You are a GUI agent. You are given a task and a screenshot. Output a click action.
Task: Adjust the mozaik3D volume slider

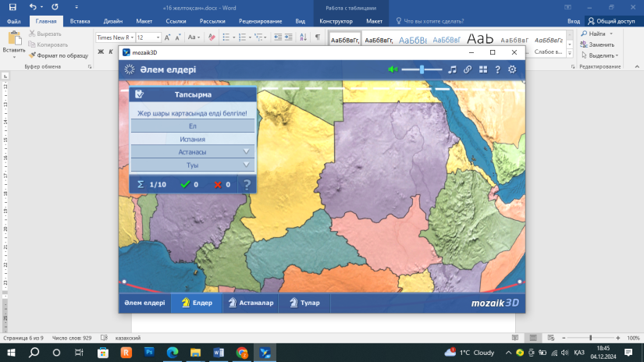422,69
